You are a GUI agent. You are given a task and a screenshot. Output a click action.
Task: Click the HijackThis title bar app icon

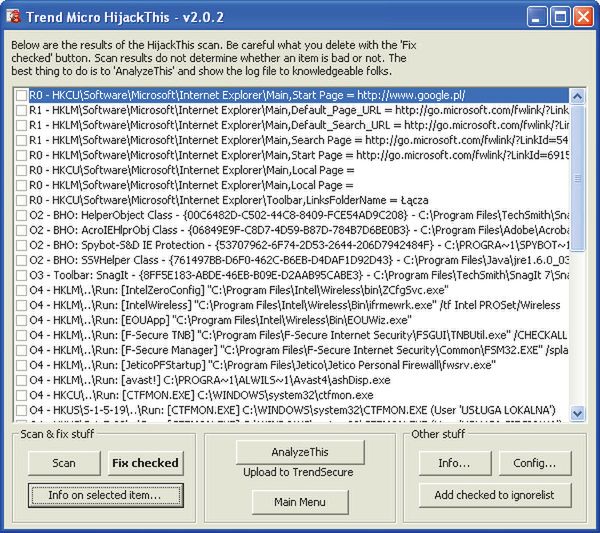tap(13, 16)
